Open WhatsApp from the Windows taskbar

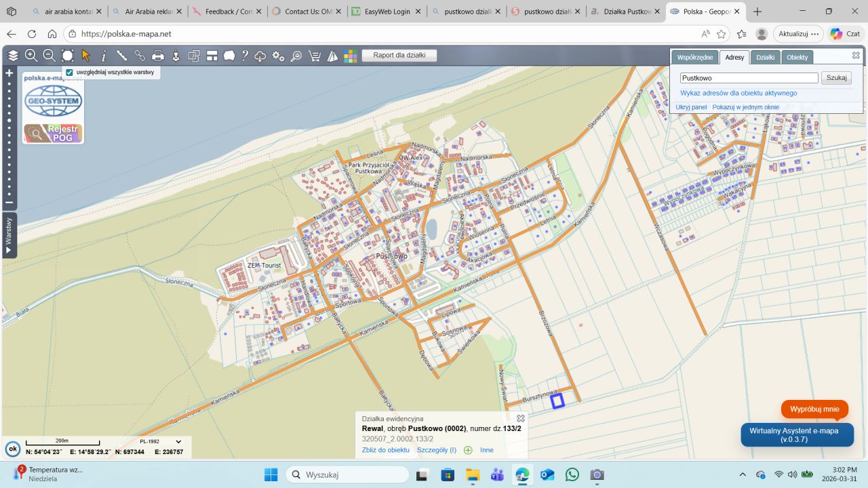[572, 474]
